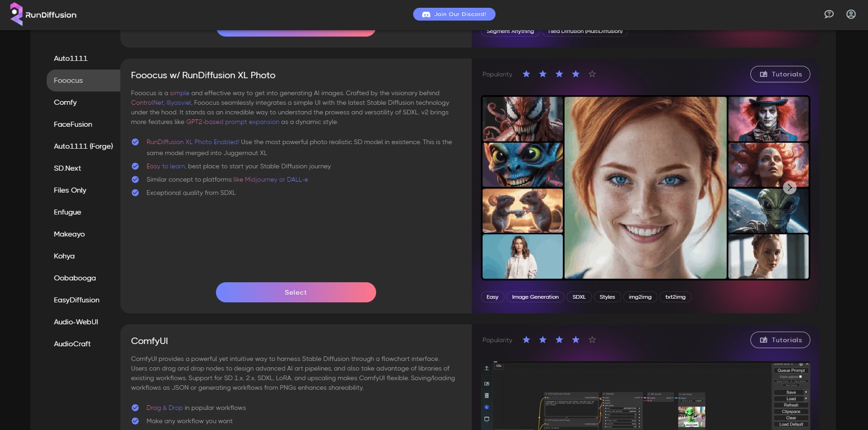View the two mice thumbnail
The width and height of the screenshot is (868, 430).
(523, 210)
